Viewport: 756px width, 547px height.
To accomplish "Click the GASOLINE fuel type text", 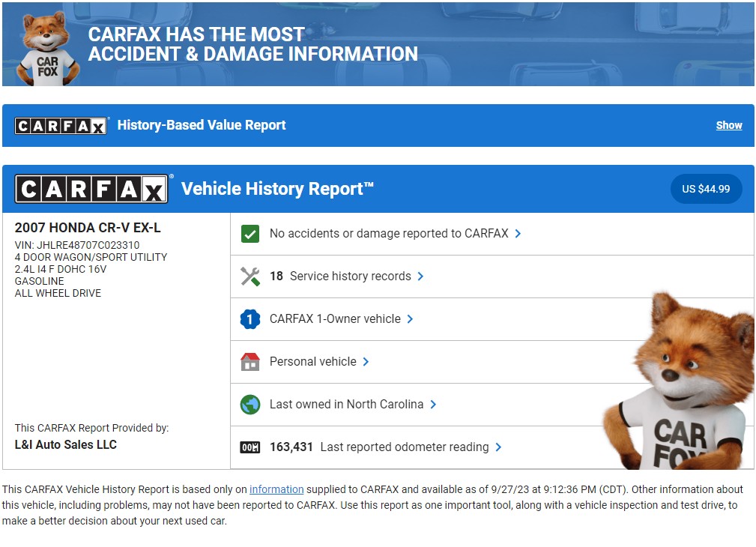I will click(x=39, y=282).
